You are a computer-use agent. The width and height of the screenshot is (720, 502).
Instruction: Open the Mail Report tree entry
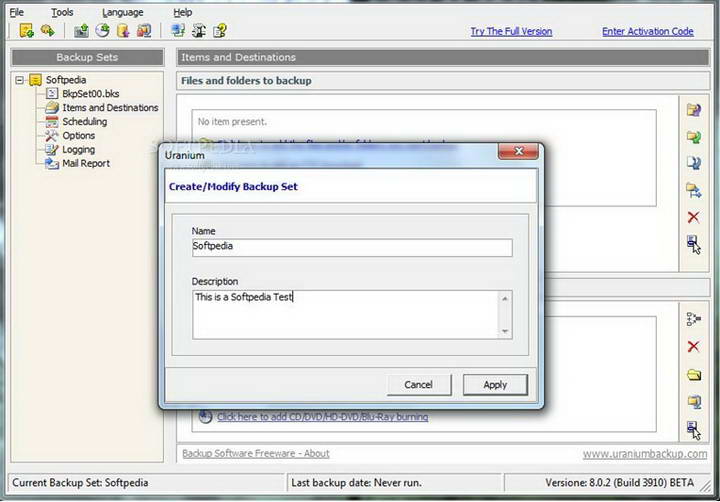[x=86, y=164]
